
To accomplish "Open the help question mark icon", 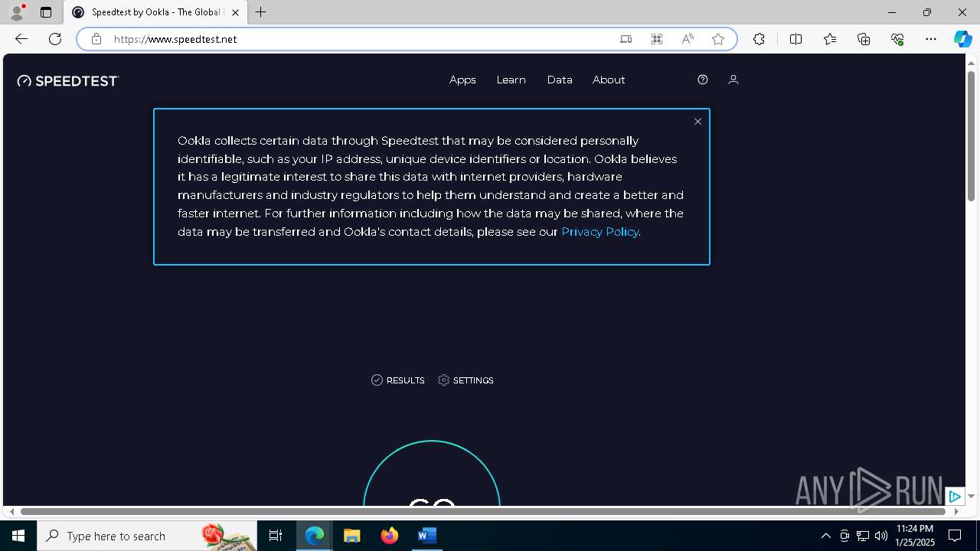I will 703,80.
